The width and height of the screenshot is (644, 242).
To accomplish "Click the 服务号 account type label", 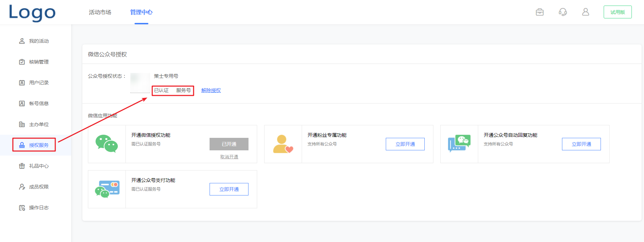I will [184, 90].
